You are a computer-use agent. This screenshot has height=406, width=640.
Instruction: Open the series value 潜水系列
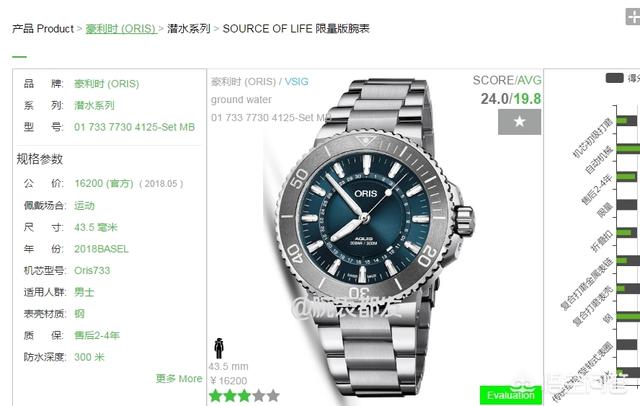point(94,105)
